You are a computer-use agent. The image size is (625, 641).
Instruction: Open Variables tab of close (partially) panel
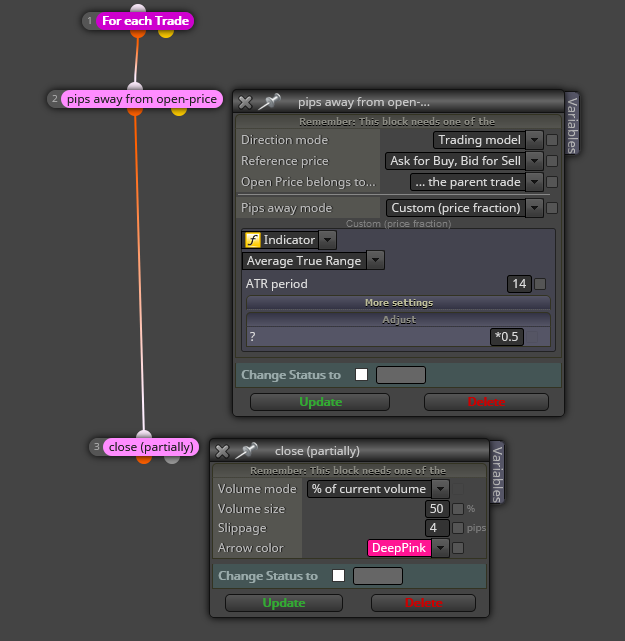[497, 473]
